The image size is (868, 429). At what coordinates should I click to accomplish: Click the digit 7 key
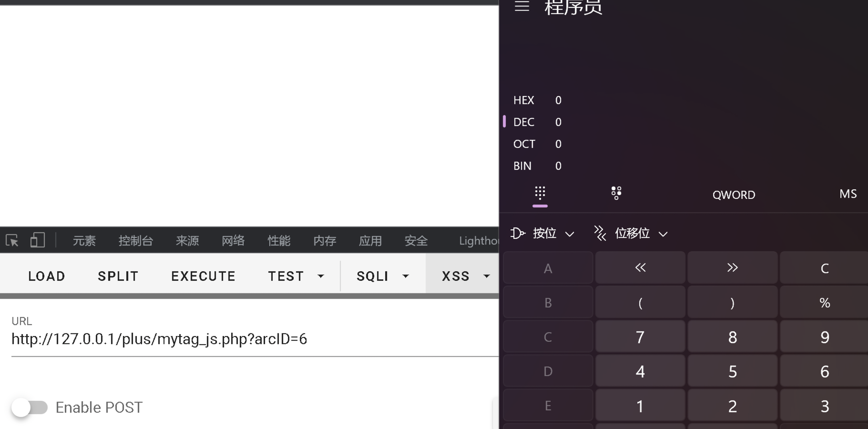pyautogui.click(x=640, y=337)
